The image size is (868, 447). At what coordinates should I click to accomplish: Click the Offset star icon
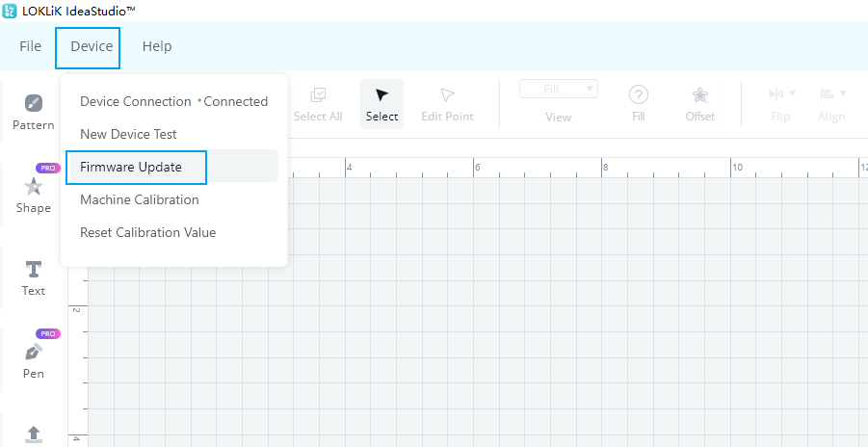tap(700, 95)
